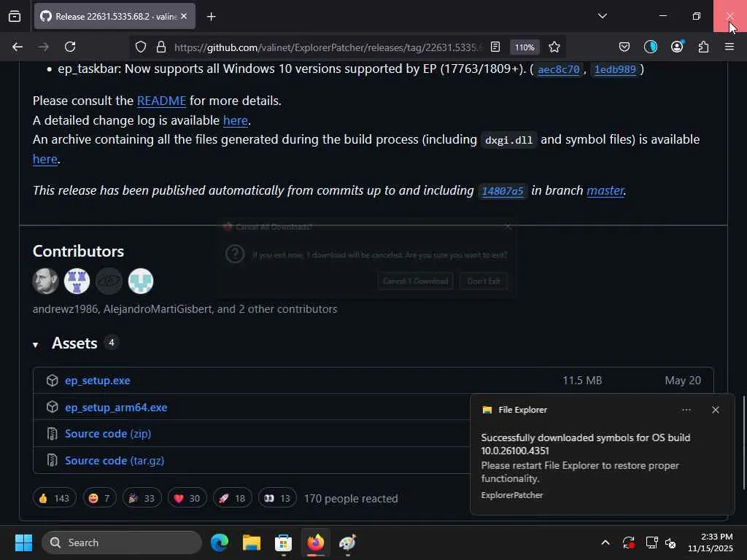
Task: Click the laugh reaction with 7
Action: point(99,498)
